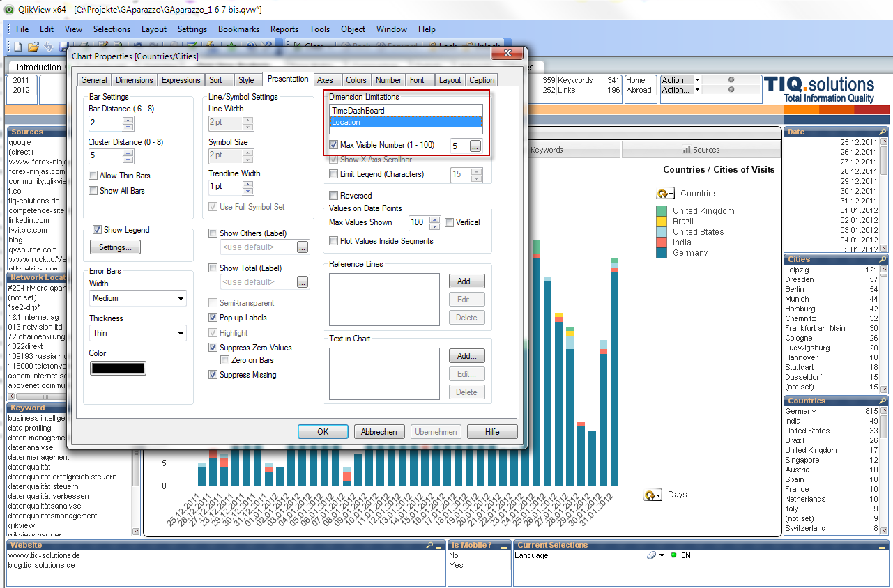
Task: Select blog.tiq-solutions.de in Website list
Action: pos(224,565)
